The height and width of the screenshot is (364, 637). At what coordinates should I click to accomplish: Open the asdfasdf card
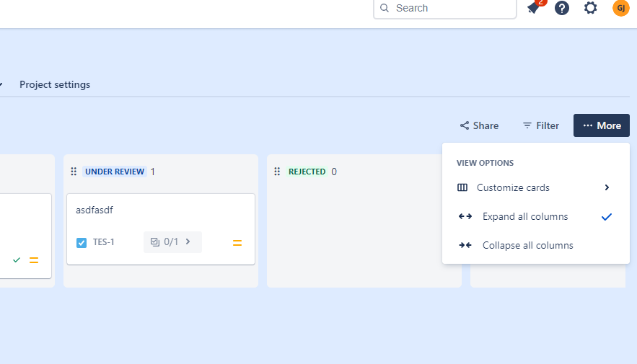[x=161, y=229]
